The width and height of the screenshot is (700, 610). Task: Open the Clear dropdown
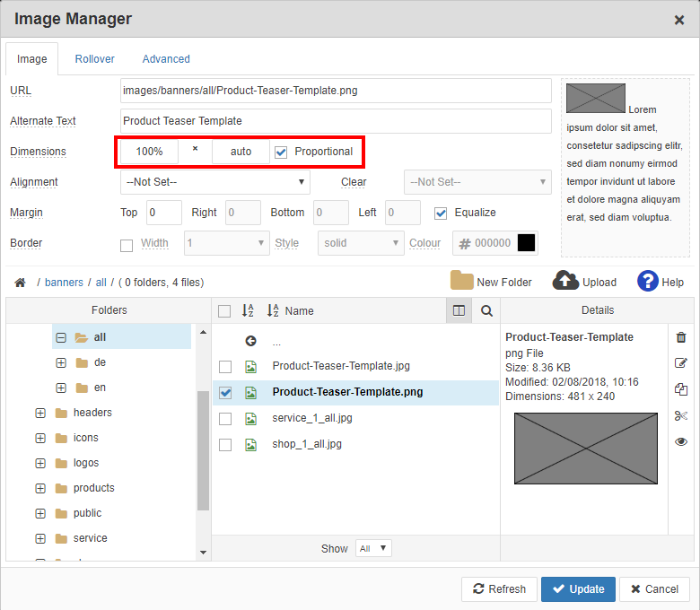(x=477, y=182)
